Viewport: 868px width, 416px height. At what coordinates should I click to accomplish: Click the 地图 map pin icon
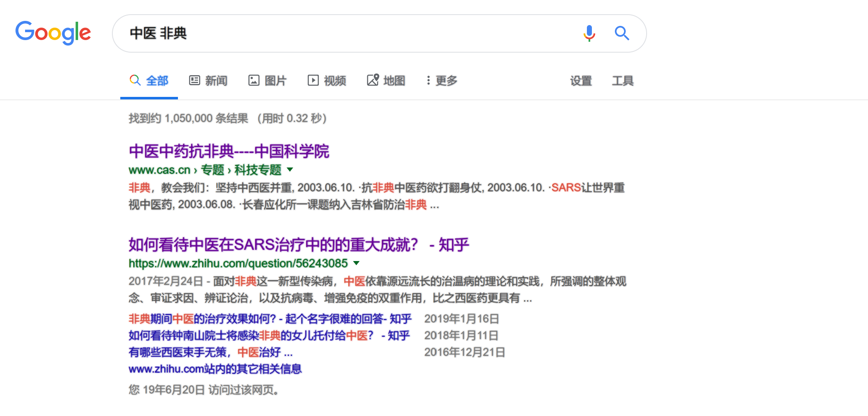click(373, 80)
